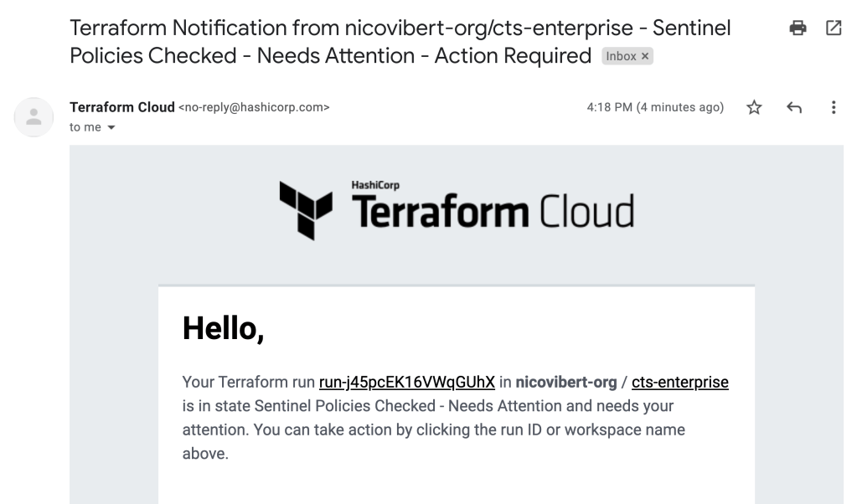
Task: Click the bold nicovibert-org organization name
Action: [568, 383]
